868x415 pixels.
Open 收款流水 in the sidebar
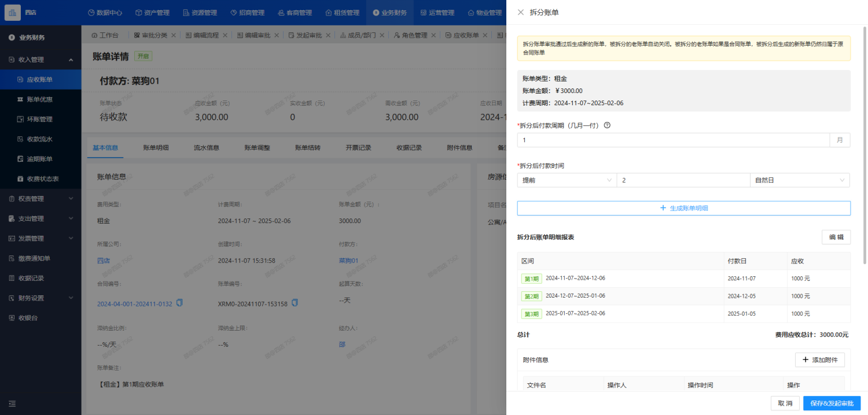[x=41, y=139]
